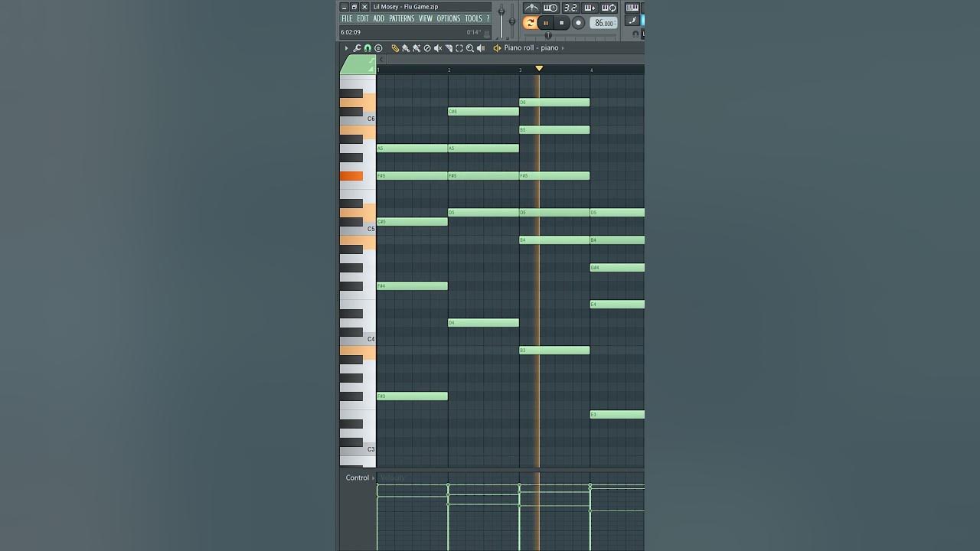Click the time display showing 6:02:09
This screenshot has width=980, height=551.
[351, 32]
